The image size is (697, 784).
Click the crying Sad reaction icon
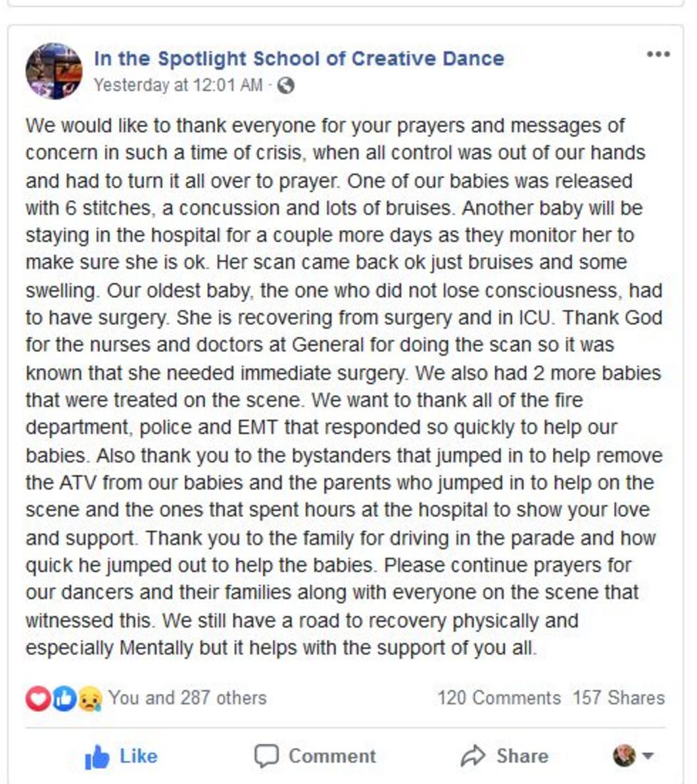90,698
